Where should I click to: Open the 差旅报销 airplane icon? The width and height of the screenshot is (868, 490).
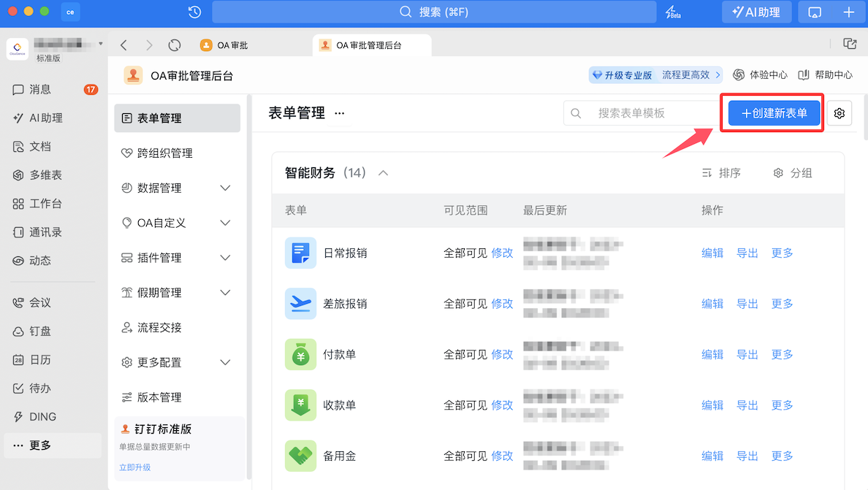tap(300, 304)
